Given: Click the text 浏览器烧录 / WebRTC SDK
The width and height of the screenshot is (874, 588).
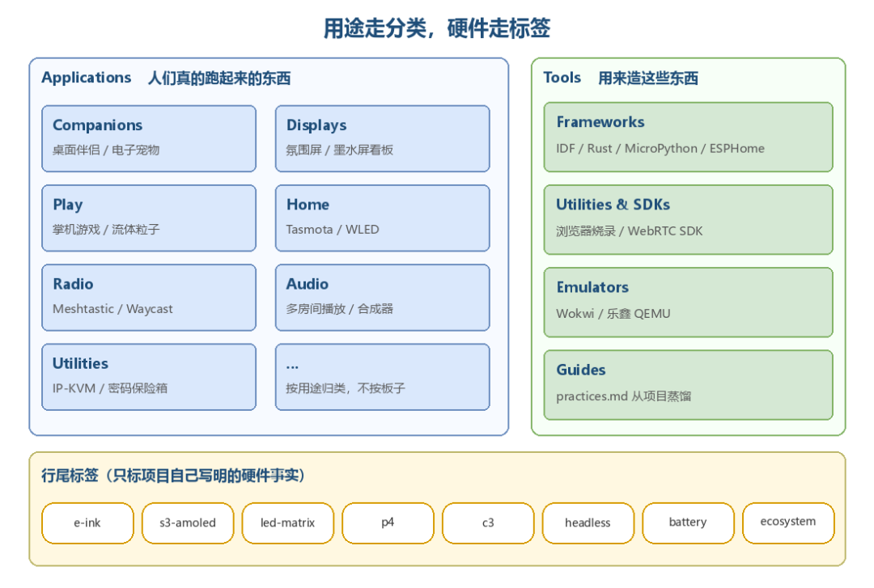Looking at the screenshot, I should (629, 231).
